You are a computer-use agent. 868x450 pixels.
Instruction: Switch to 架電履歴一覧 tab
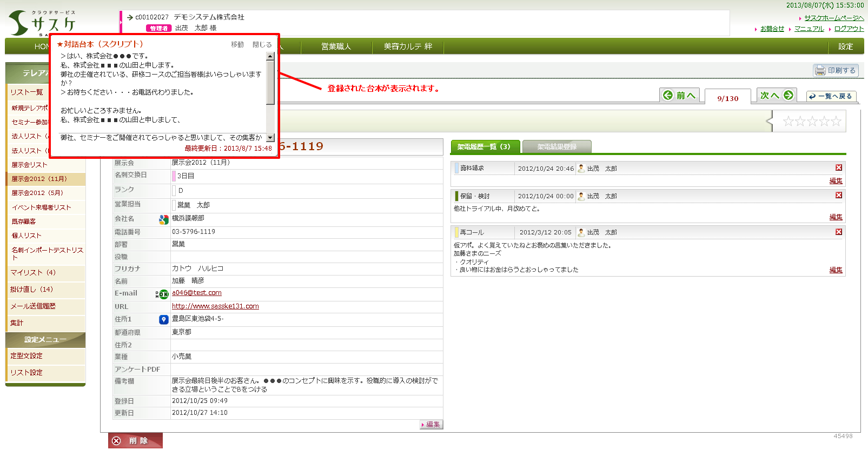485,146
